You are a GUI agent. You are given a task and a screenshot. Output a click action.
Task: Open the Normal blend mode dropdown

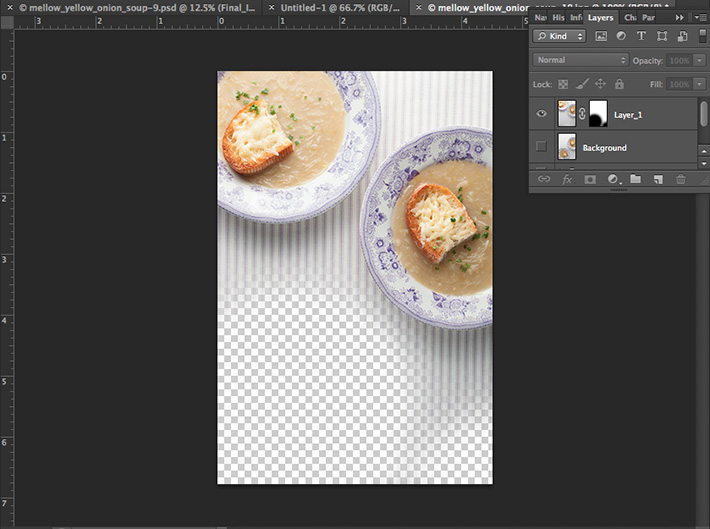tap(580, 60)
